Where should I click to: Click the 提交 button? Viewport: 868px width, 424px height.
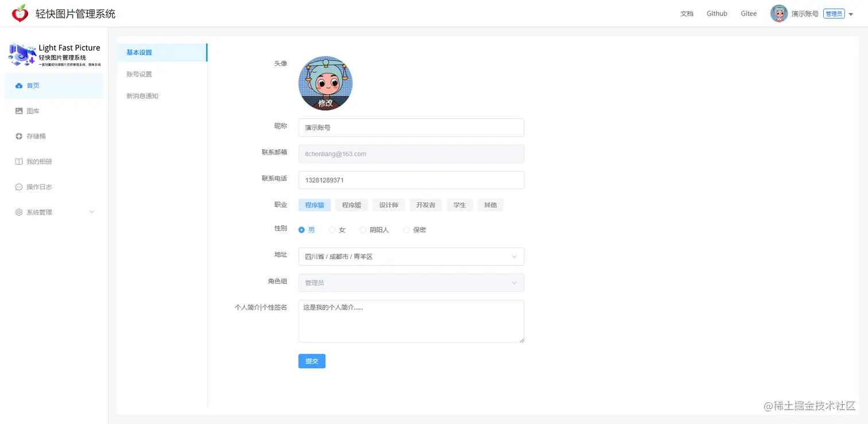(312, 361)
